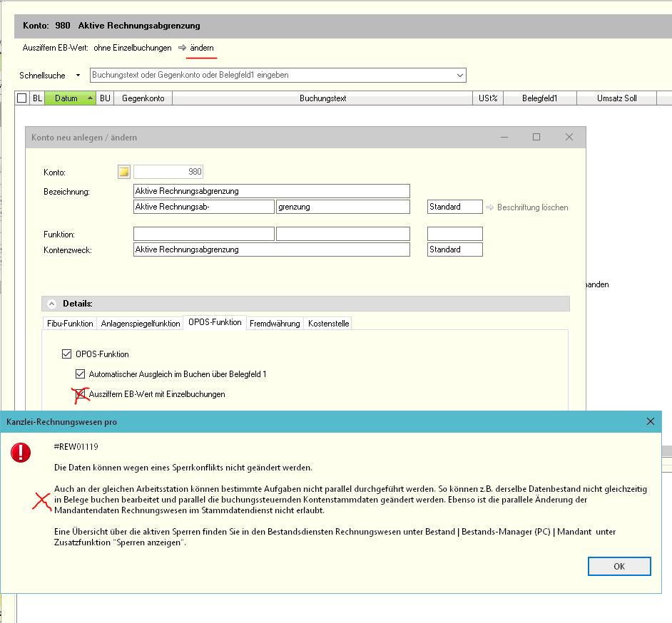The height and width of the screenshot is (623, 672).
Task: Maximize the 'Konto neu anlegen / ändern' window
Action: click(536, 137)
